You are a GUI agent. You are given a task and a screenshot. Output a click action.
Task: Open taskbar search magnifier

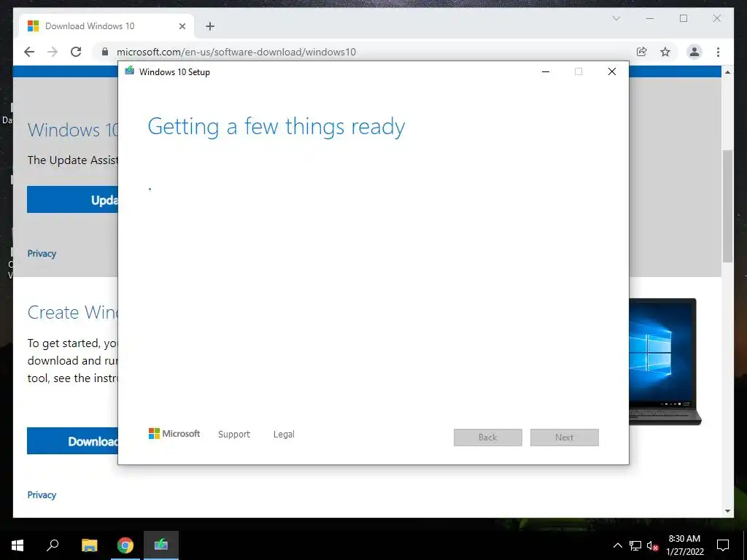tap(53, 545)
